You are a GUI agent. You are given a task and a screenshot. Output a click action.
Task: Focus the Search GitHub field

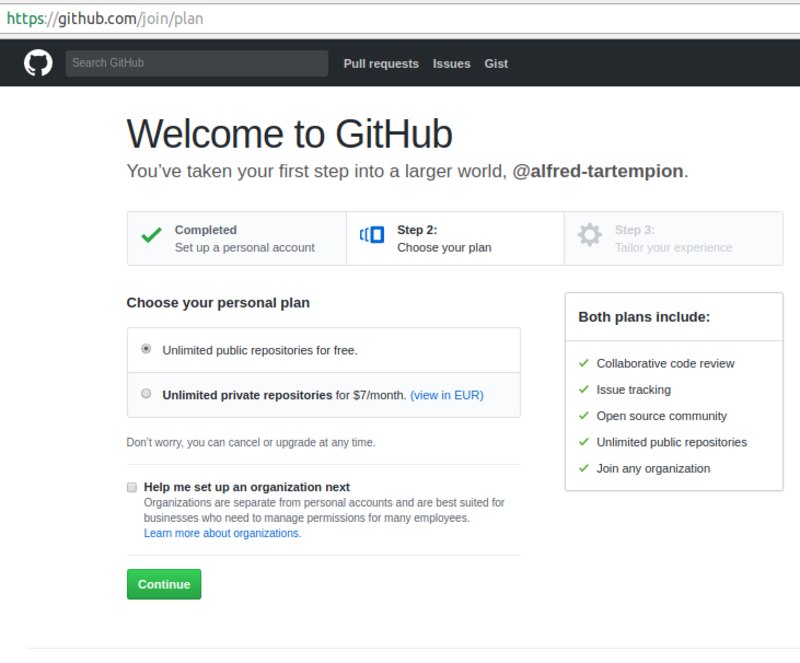coord(196,63)
